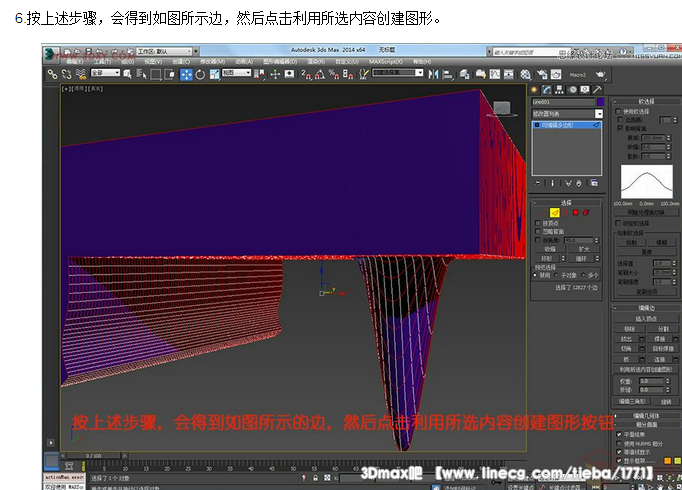
Task: Click 利用所选内容创建图形 button
Action: point(645,368)
